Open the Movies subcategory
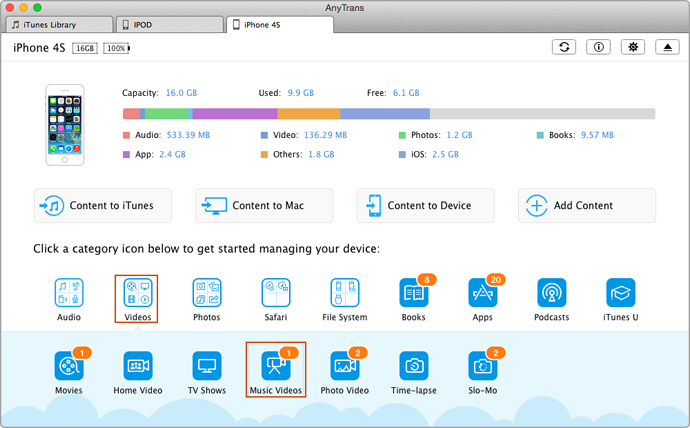 click(69, 371)
